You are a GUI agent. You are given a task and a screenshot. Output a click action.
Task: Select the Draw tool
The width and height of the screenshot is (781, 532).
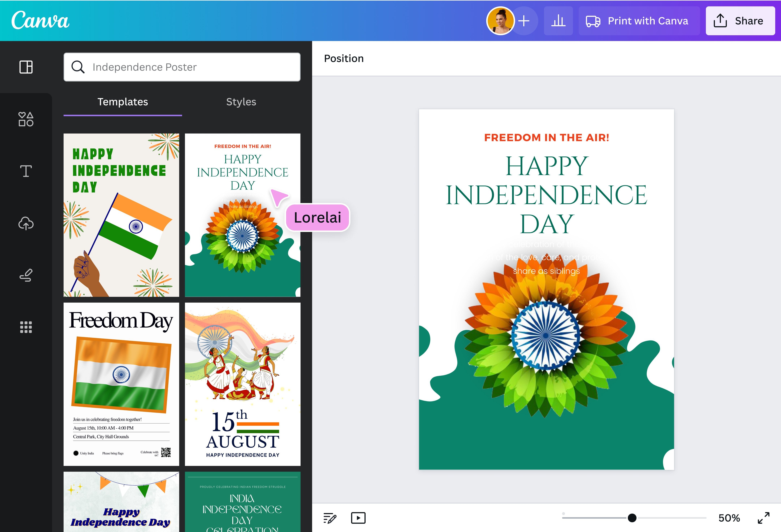[x=25, y=275]
